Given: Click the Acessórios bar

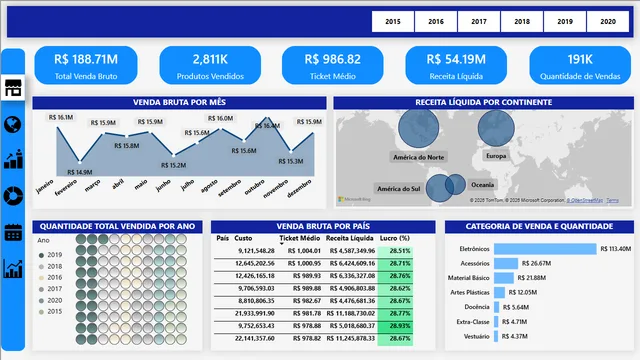Looking at the screenshot, I should 506,263.
